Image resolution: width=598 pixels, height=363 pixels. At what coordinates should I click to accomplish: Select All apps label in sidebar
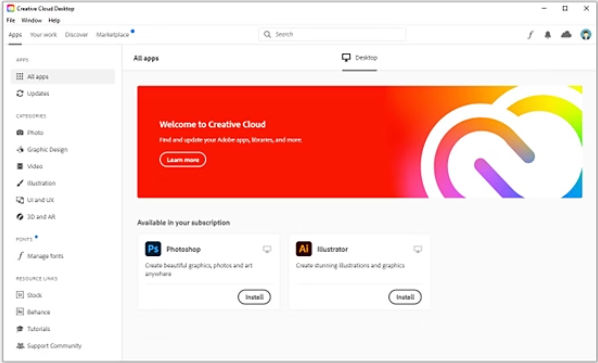[x=38, y=77]
